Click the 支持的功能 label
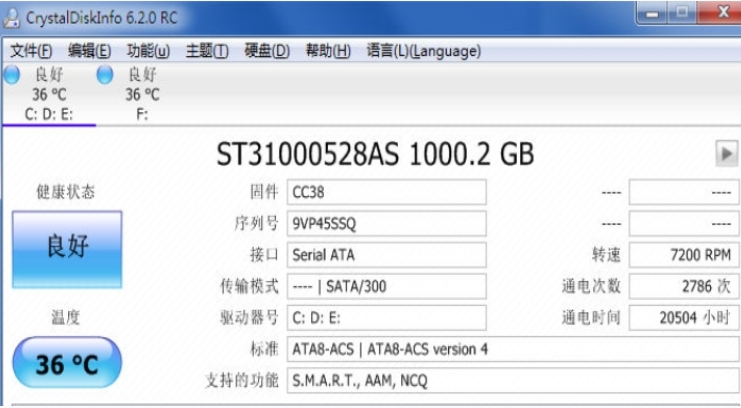Image resolution: width=741 pixels, height=408 pixels. tap(242, 381)
